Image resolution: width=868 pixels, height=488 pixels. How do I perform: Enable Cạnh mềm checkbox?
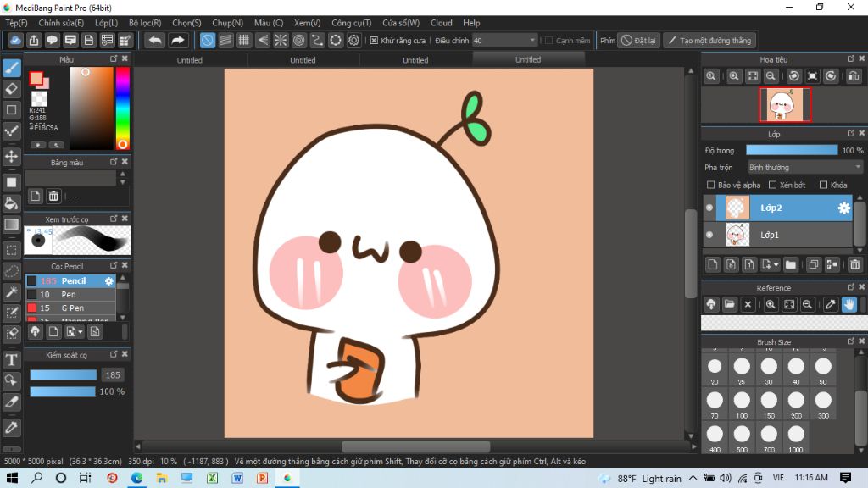tap(549, 41)
